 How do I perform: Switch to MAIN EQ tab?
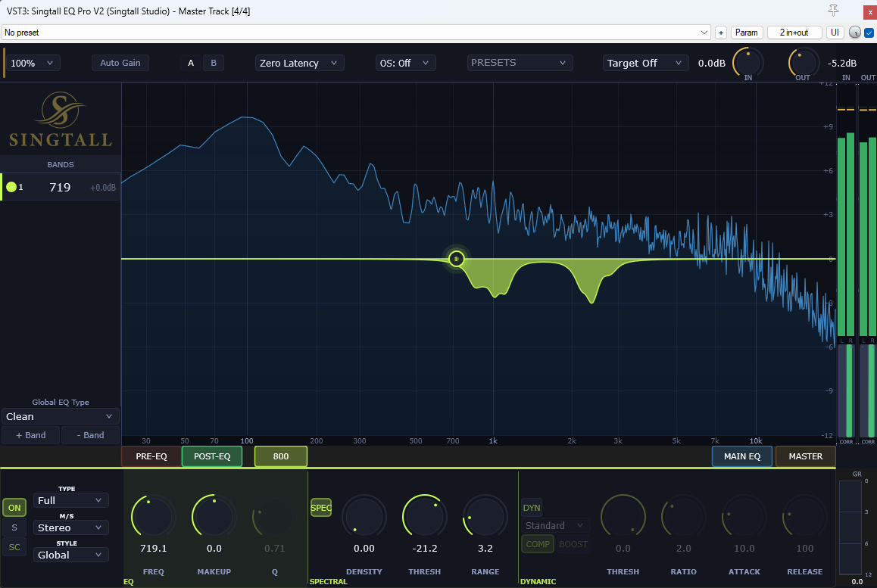point(742,456)
